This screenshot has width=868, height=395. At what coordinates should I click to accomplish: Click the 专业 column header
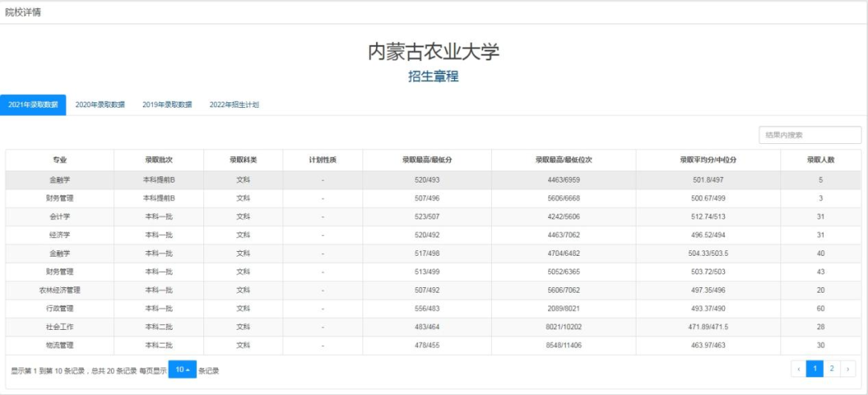pos(59,160)
